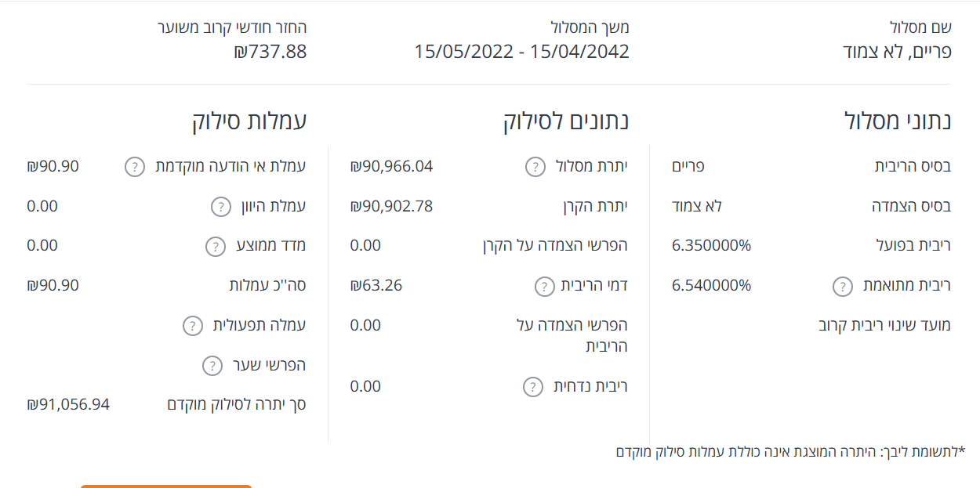This screenshot has width=980, height=488.
Task: Click the help icon beside הפרשי שער
Action: point(212,366)
